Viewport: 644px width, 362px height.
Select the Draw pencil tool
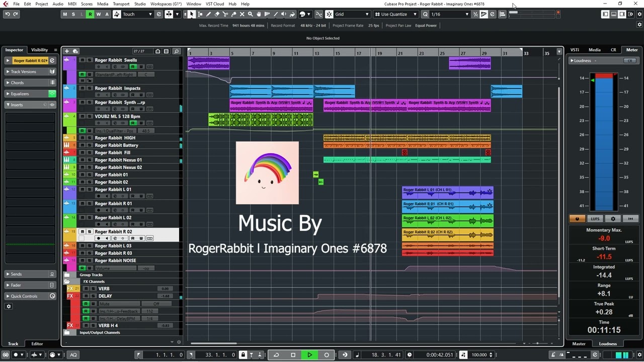pyautogui.click(x=208, y=14)
